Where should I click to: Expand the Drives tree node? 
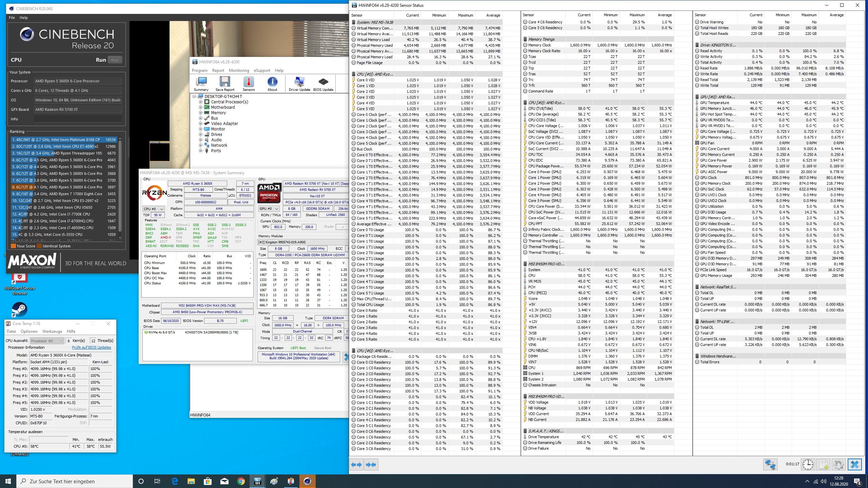tap(200, 135)
